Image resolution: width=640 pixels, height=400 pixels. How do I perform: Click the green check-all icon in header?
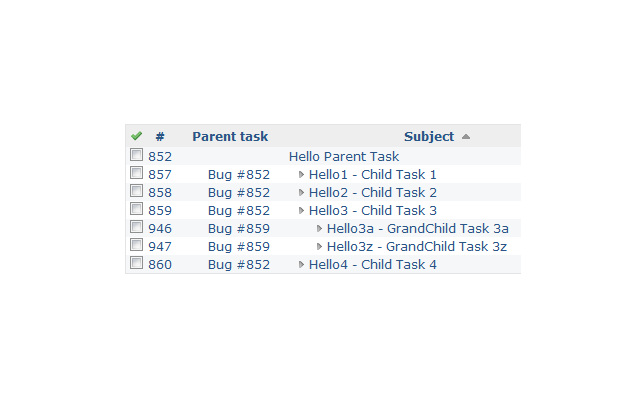(136, 136)
